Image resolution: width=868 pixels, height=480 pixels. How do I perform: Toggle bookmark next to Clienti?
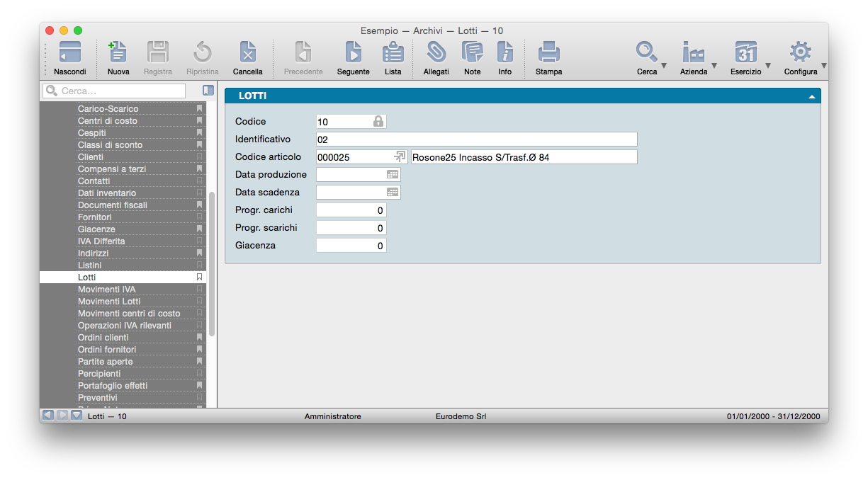click(199, 157)
